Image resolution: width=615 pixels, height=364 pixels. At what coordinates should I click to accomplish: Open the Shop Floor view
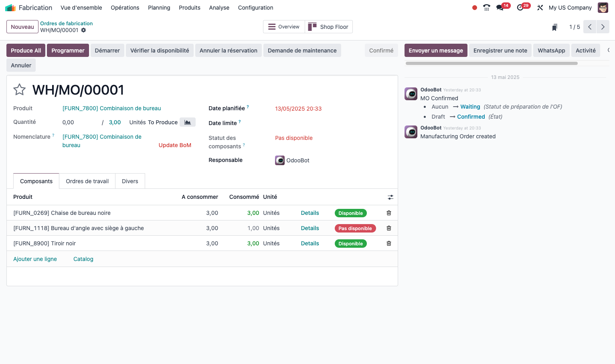coord(329,27)
